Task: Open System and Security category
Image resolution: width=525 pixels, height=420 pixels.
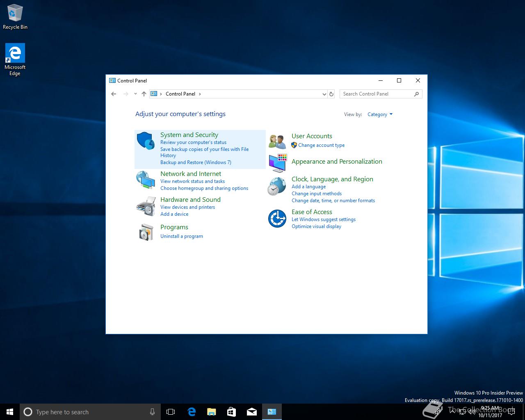Action: [189, 135]
